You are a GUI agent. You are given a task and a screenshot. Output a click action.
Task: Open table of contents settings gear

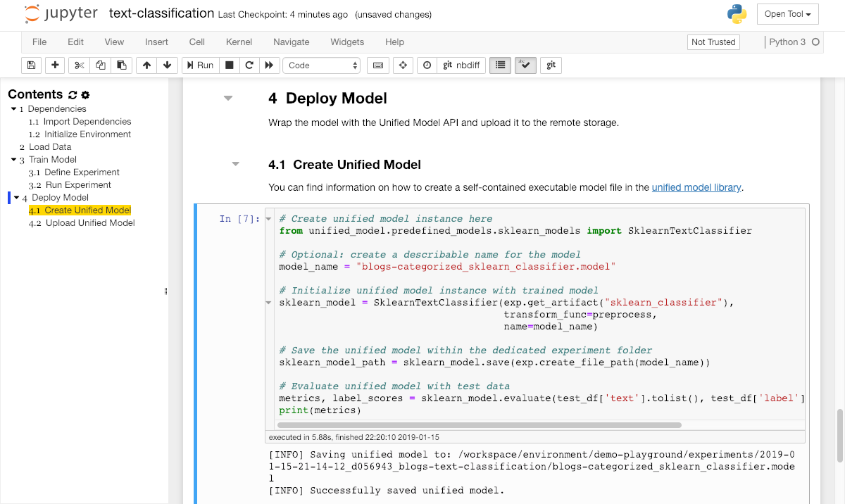[86, 95]
